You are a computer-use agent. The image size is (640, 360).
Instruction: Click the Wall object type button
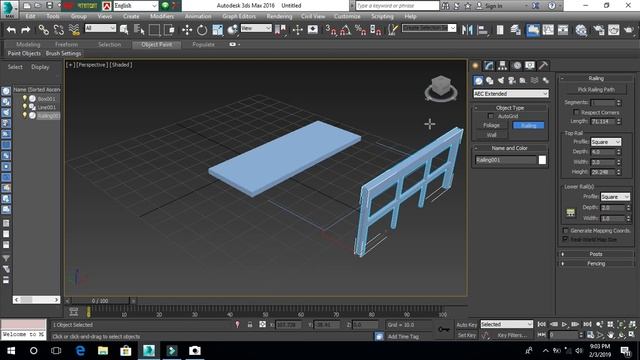coord(491,135)
